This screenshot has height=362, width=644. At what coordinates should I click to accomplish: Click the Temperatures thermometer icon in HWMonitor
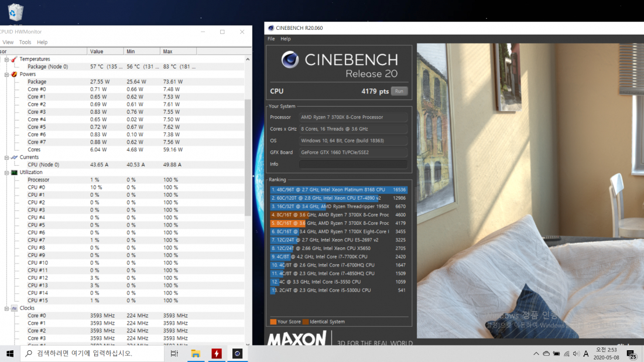click(x=15, y=59)
